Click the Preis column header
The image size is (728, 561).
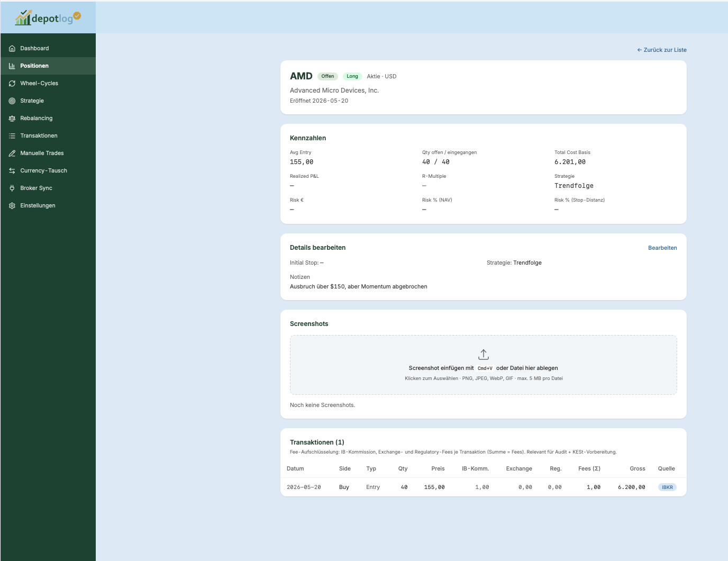[438, 468]
